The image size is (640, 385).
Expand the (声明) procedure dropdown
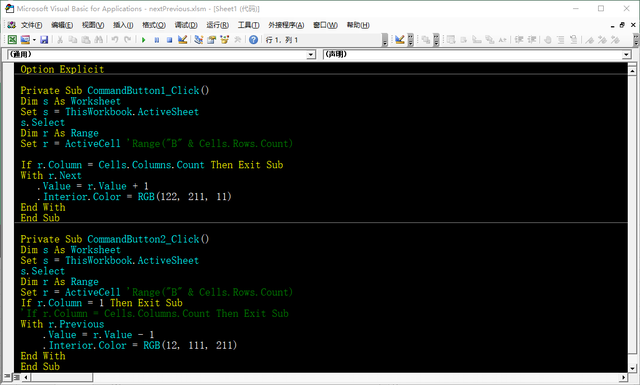(627, 54)
